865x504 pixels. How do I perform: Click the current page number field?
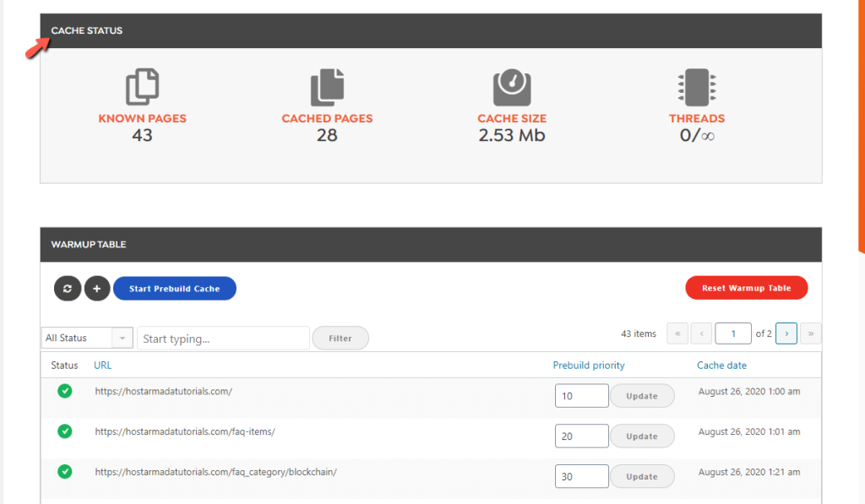(733, 333)
